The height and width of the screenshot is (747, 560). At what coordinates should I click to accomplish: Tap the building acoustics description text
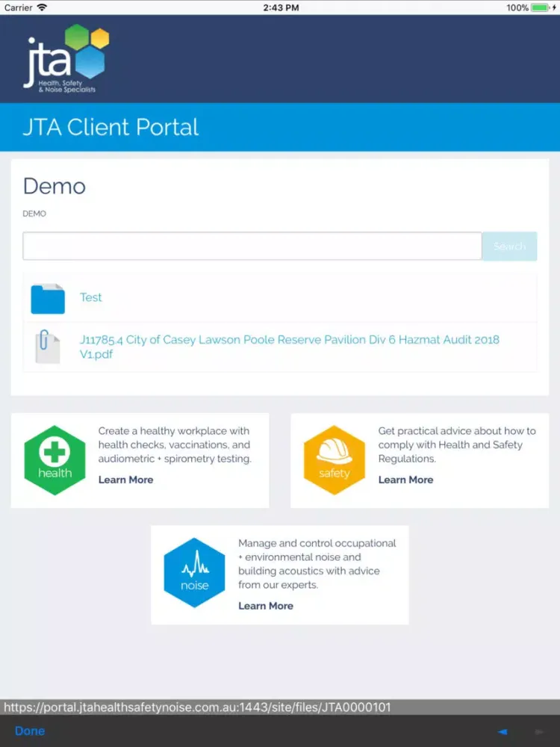click(317, 564)
